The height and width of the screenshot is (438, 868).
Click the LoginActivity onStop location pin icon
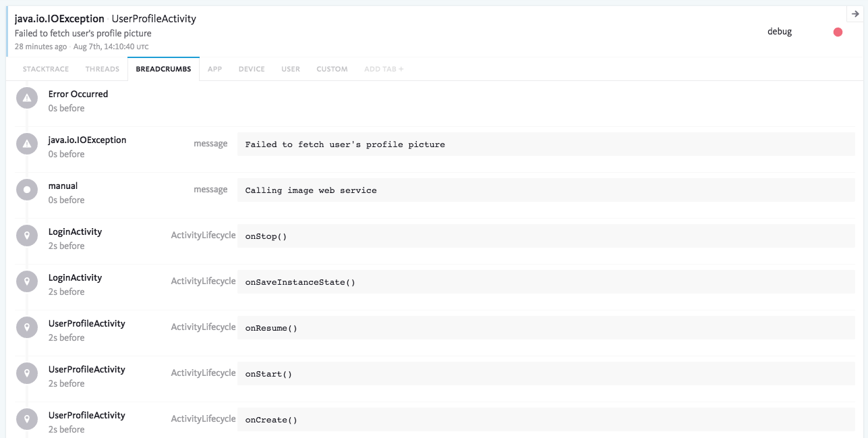click(27, 235)
